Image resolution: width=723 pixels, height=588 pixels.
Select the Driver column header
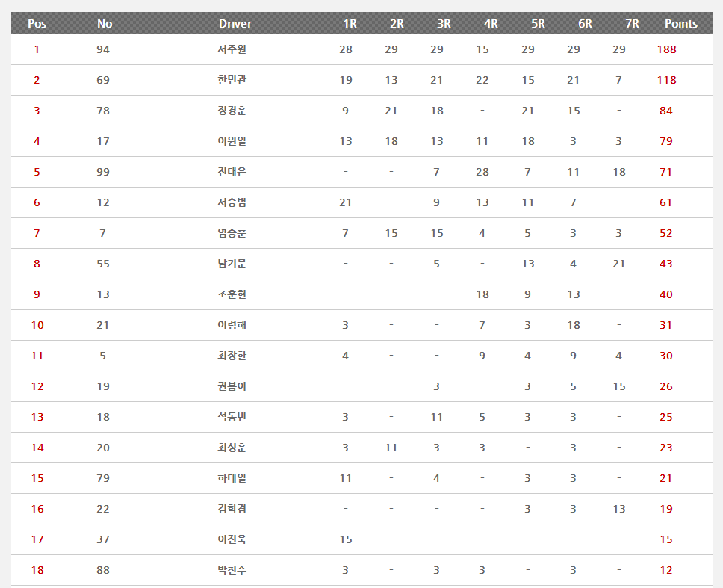coord(235,24)
